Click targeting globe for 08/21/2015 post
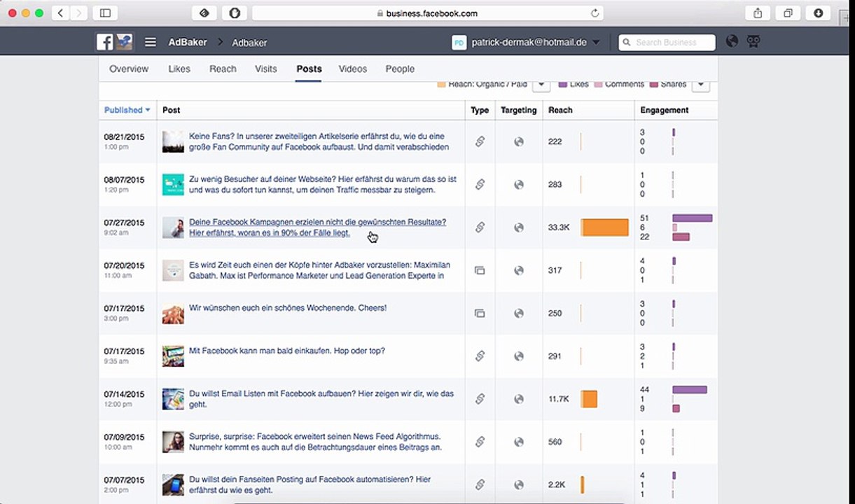Image resolution: width=855 pixels, height=504 pixels. tap(519, 141)
